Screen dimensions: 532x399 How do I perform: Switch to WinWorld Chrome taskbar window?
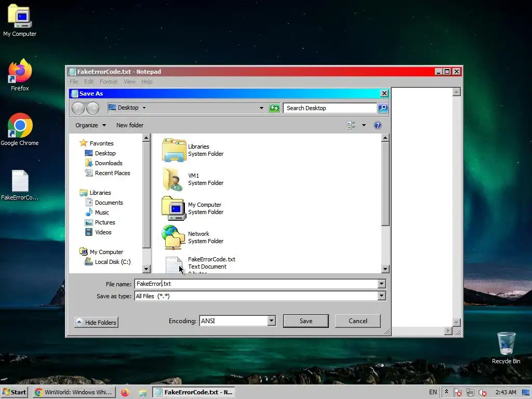75,392
